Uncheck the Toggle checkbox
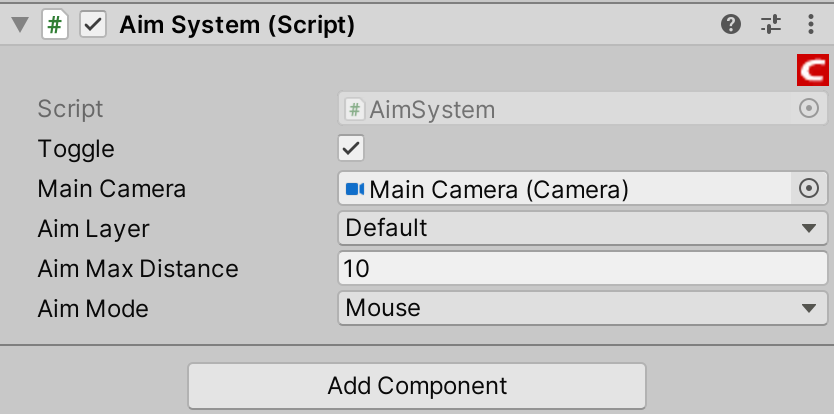The image size is (834, 414). pos(351,148)
